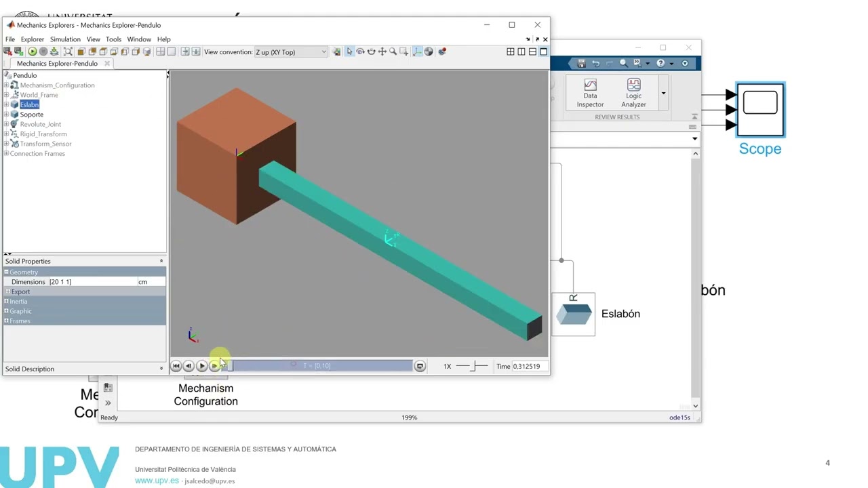868x488 pixels.
Task: Click the Eslabón block icon in Simulink
Action: click(x=573, y=314)
